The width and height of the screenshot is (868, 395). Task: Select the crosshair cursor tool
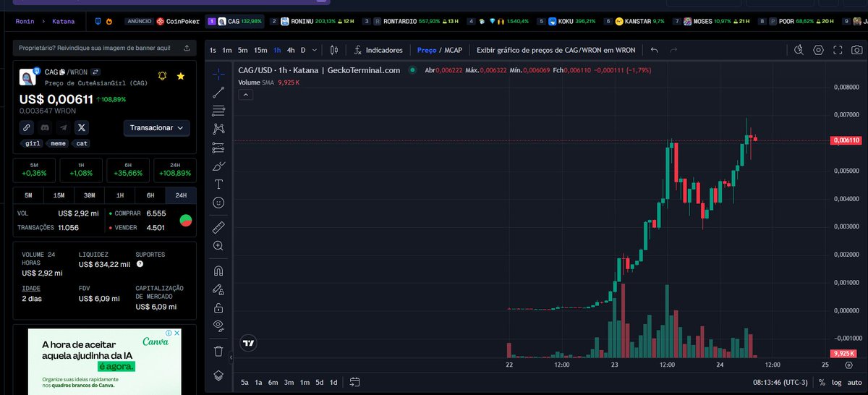pos(219,74)
